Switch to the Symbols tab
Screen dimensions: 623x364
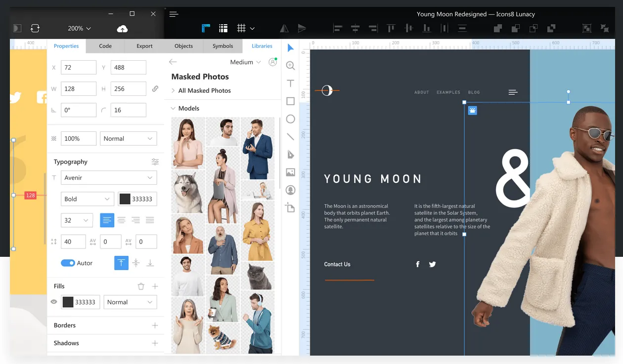[222, 46]
